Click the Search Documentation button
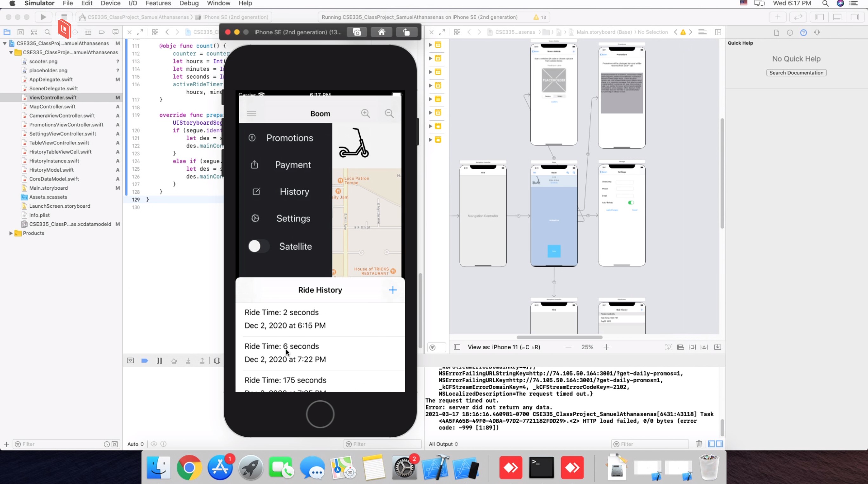This screenshot has height=484, width=868. point(796,73)
